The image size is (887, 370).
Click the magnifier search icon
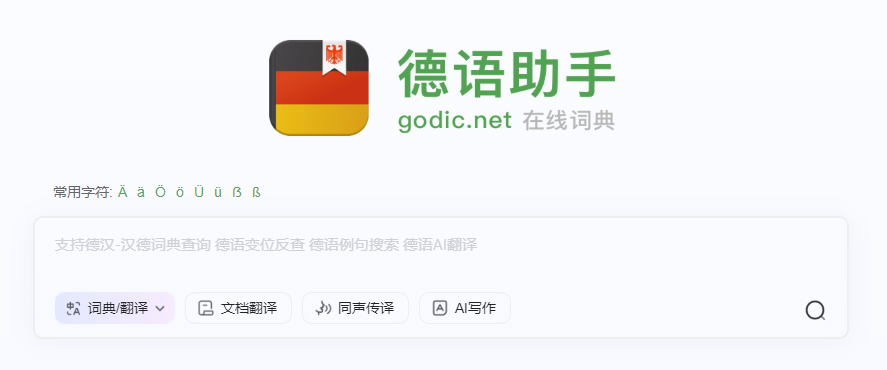(x=815, y=310)
